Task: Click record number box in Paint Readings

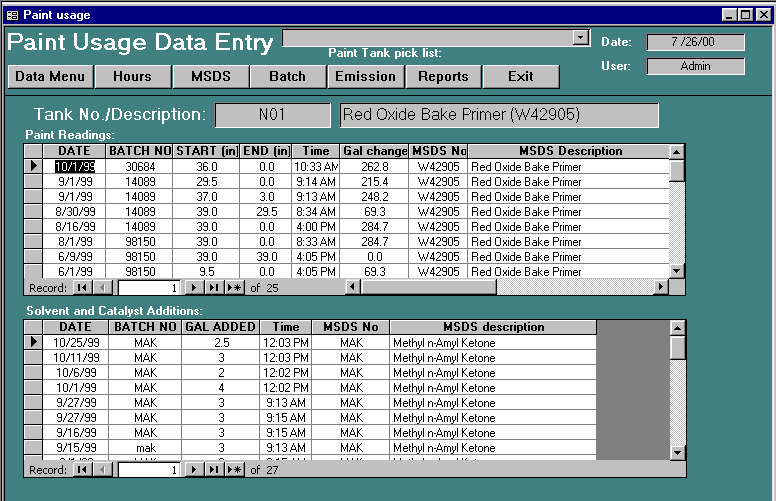Action: (x=149, y=288)
